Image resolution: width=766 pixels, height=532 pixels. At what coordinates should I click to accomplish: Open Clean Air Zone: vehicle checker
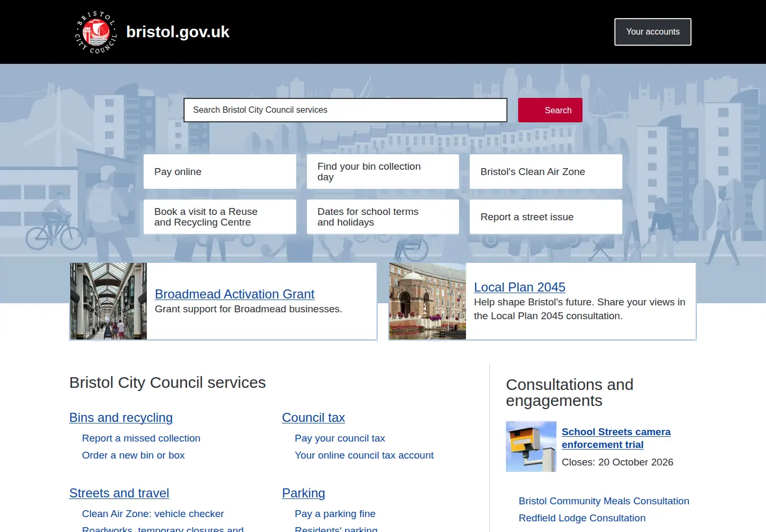(x=153, y=514)
